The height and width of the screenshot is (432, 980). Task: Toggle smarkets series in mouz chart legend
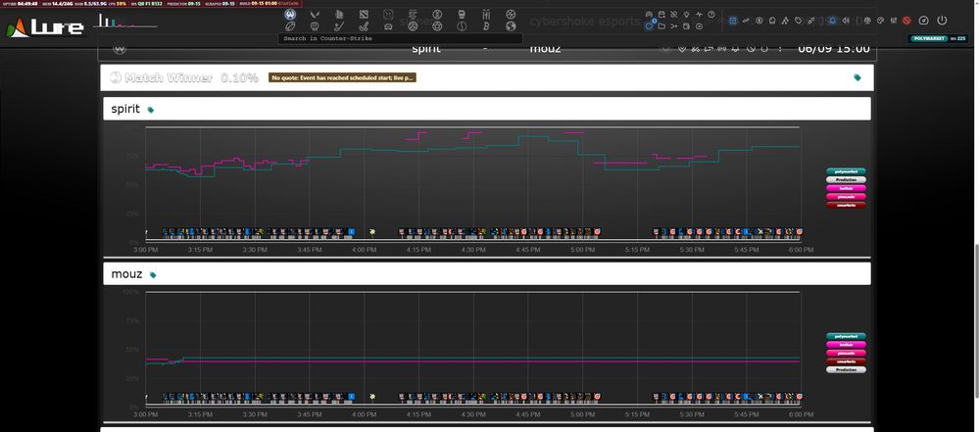click(x=846, y=361)
